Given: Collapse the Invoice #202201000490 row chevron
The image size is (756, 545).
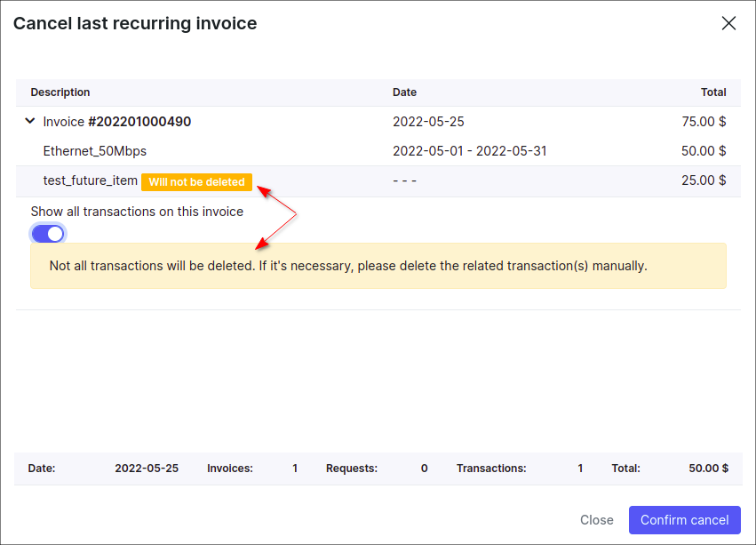Looking at the screenshot, I should [x=30, y=122].
